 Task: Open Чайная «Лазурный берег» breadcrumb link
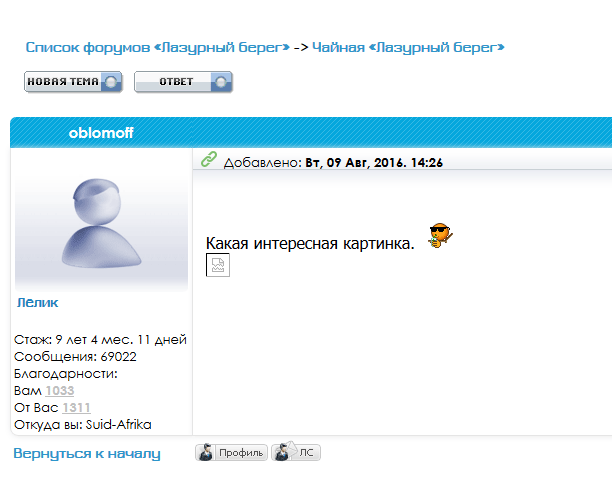coord(408,47)
